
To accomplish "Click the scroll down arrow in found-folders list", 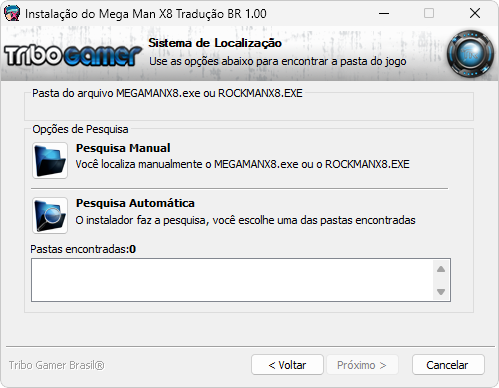I will pyautogui.click(x=441, y=292).
